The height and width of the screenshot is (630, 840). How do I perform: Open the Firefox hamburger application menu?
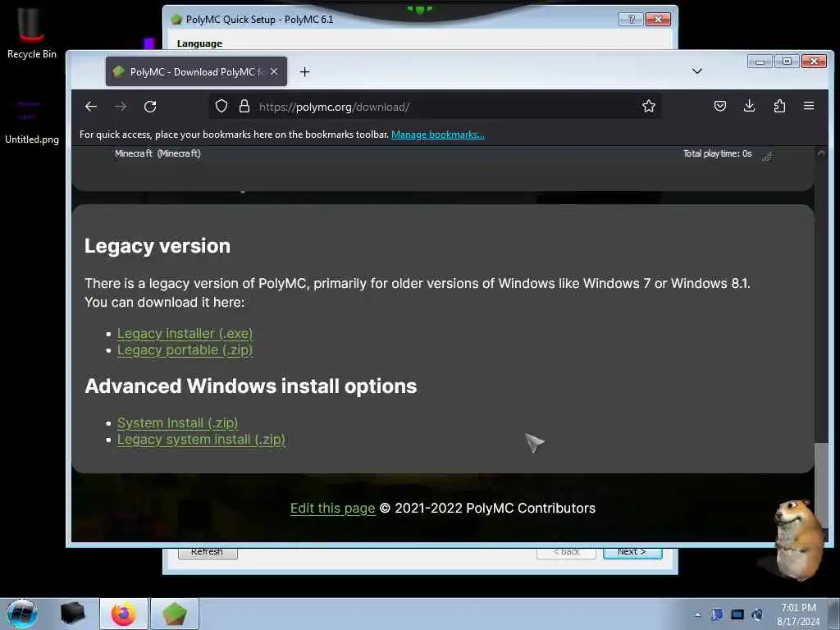point(809,106)
